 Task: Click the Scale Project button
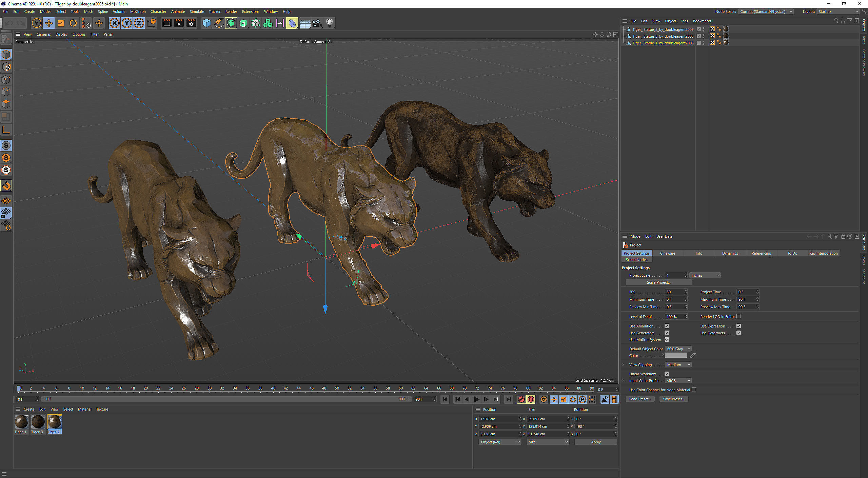[658, 282]
